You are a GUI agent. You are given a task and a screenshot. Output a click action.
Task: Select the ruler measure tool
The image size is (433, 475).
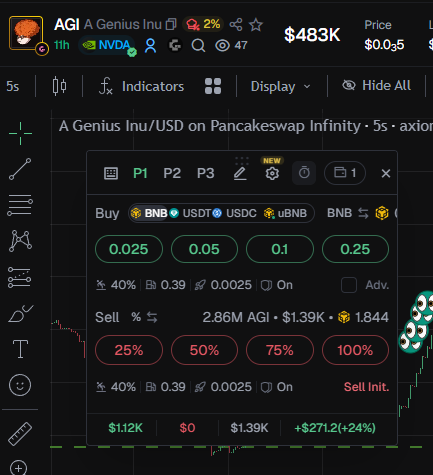coord(20,434)
